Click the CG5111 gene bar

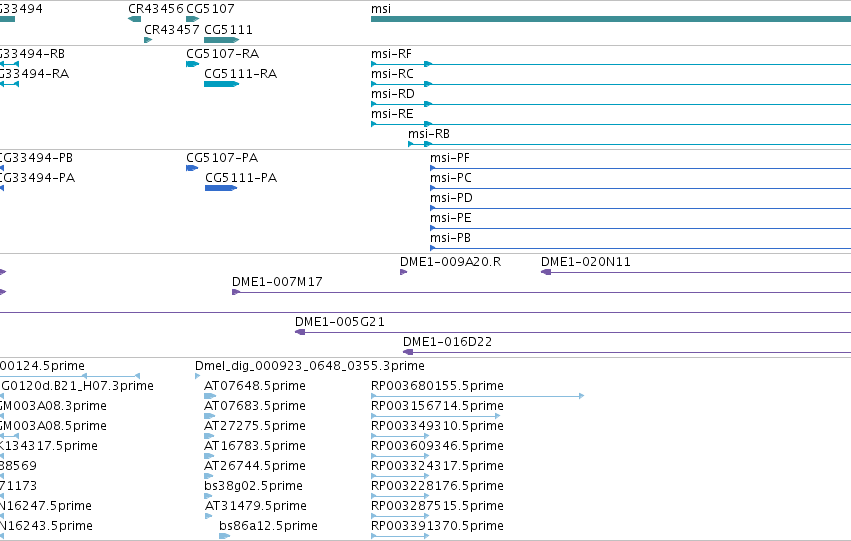(x=221, y=40)
